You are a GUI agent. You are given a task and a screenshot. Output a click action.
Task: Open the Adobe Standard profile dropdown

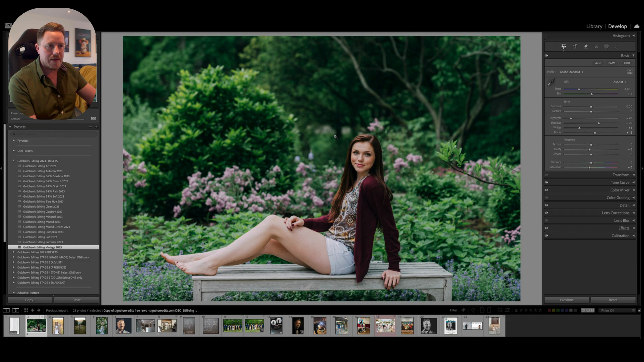click(x=571, y=72)
